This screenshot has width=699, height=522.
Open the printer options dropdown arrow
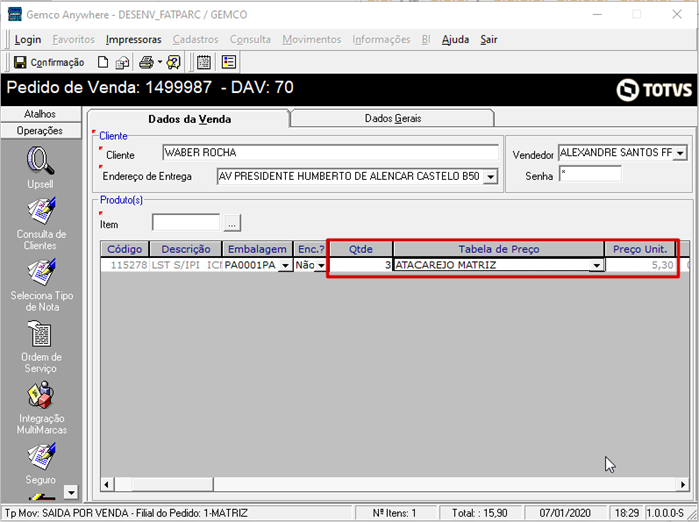pyautogui.click(x=160, y=62)
